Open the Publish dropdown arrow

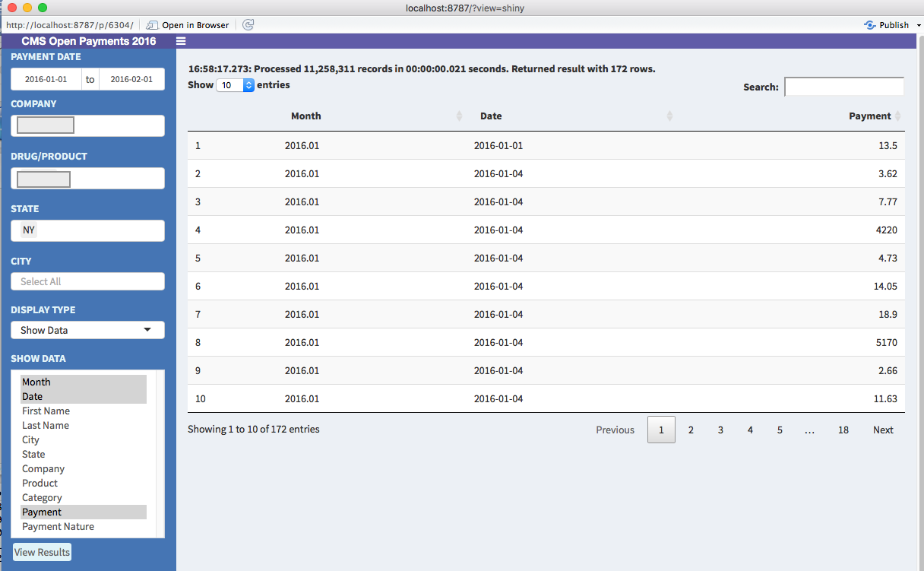pyautogui.click(x=918, y=25)
